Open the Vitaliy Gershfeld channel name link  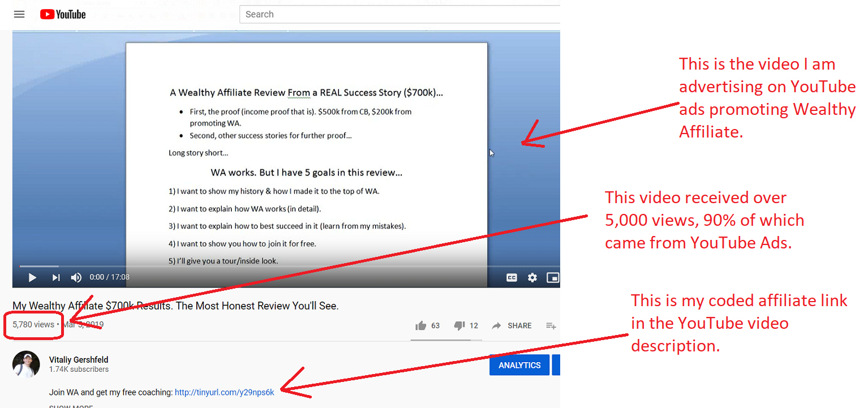pyautogui.click(x=79, y=360)
